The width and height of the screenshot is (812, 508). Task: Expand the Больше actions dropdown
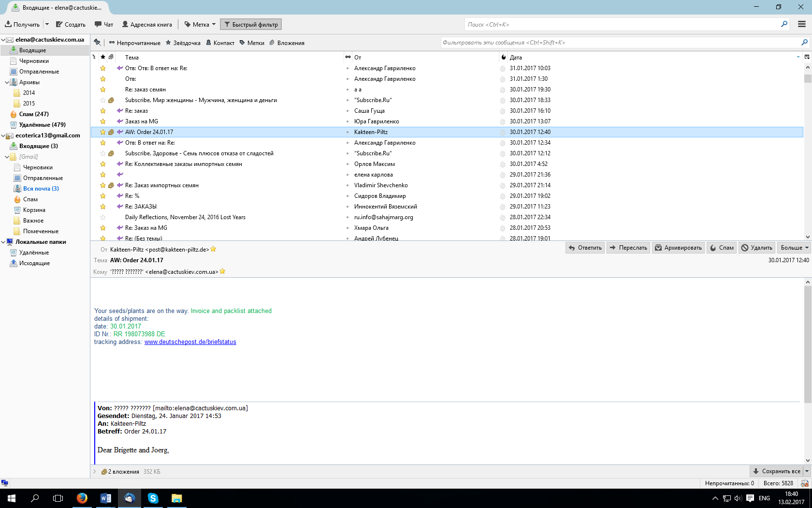[x=793, y=248]
